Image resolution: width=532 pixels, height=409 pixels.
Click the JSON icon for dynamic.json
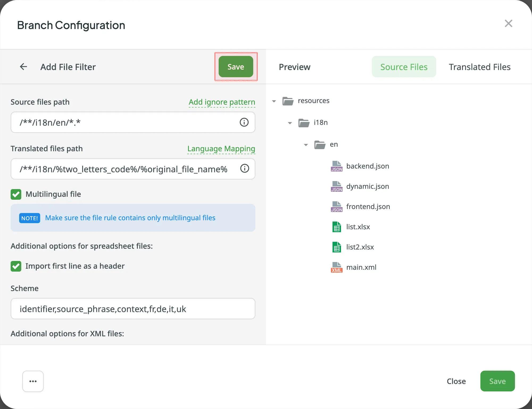[x=336, y=186]
